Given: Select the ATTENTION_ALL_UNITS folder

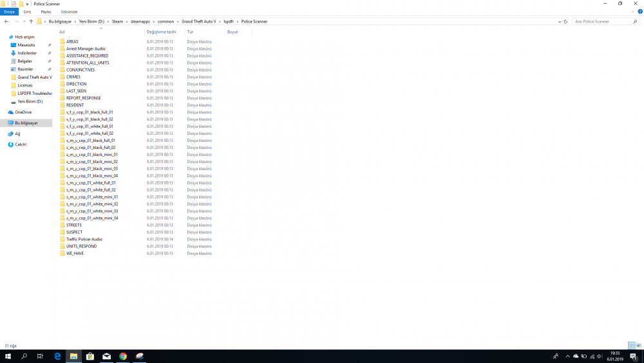Looking at the screenshot, I should click(x=88, y=63).
